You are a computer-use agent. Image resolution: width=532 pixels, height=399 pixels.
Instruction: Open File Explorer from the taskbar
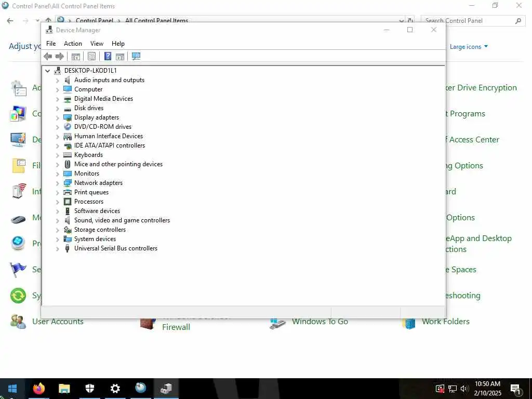pos(64,388)
